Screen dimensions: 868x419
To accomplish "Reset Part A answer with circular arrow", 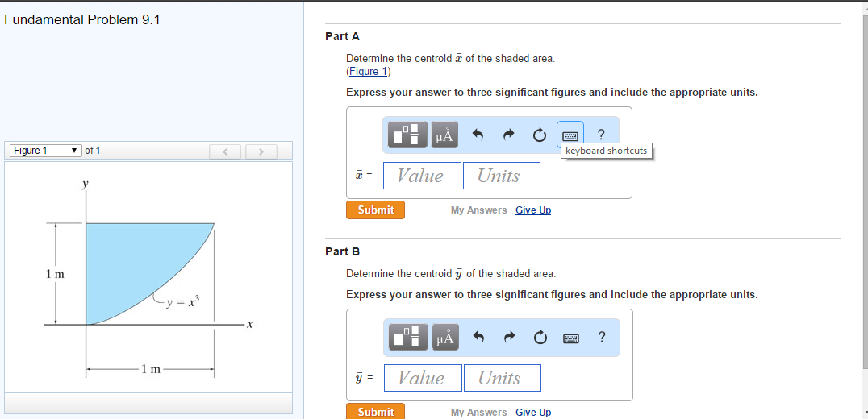I will click(540, 135).
